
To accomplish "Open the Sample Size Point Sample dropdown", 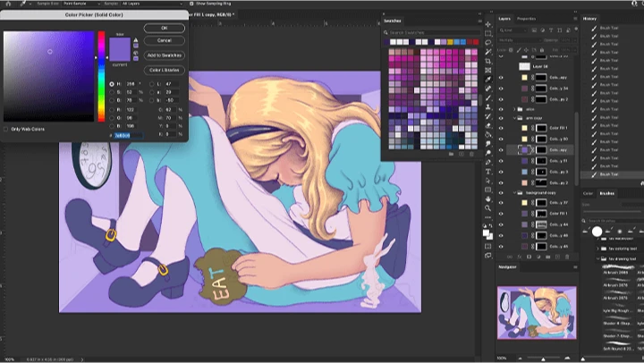I will pyautogui.click(x=81, y=4).
